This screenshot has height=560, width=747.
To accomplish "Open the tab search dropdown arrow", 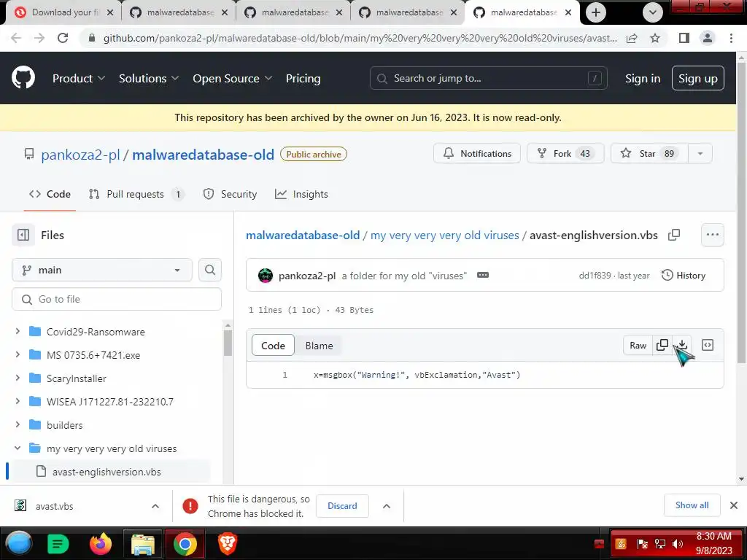I will (653, 12).
